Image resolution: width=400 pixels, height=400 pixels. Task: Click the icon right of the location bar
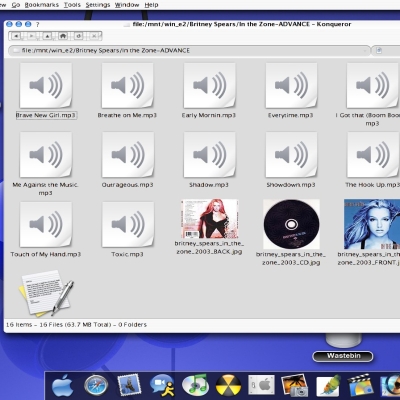pos(379,51)
